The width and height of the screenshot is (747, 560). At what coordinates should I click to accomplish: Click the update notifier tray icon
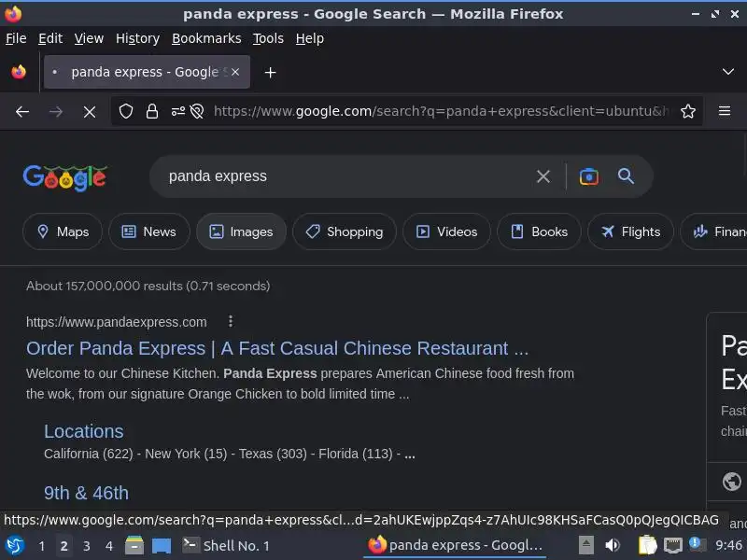click(x=698, y=544)
